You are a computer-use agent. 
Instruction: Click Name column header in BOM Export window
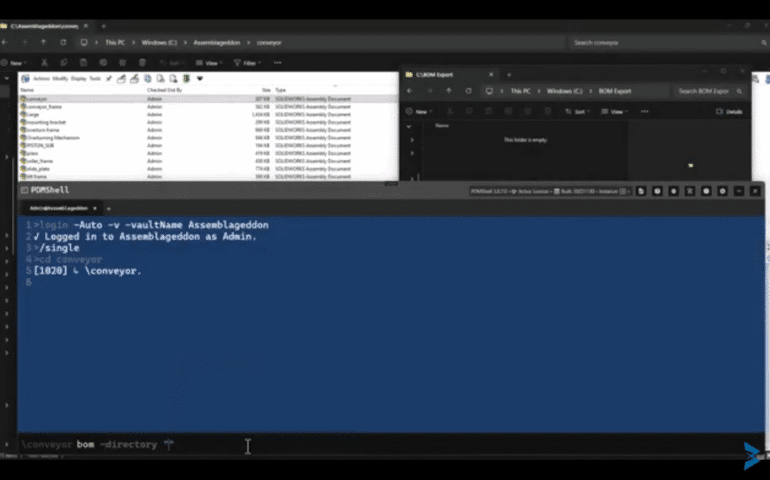[442, 126]
